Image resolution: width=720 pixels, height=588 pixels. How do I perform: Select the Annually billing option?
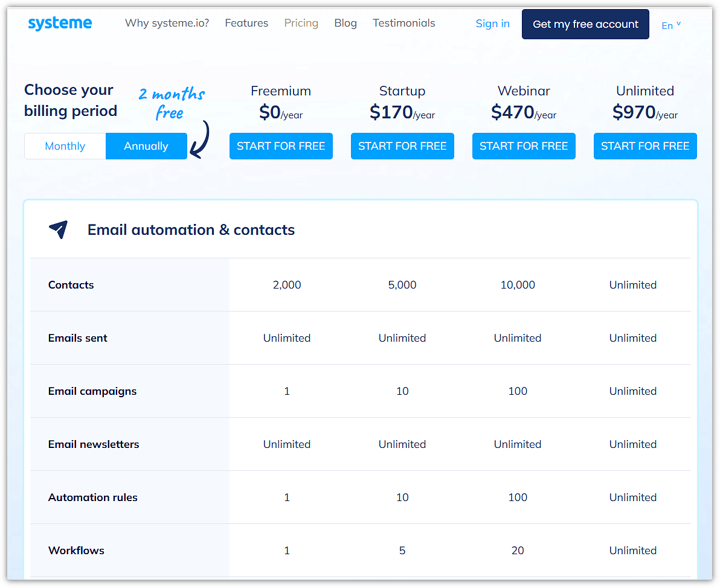pos(146,146)
